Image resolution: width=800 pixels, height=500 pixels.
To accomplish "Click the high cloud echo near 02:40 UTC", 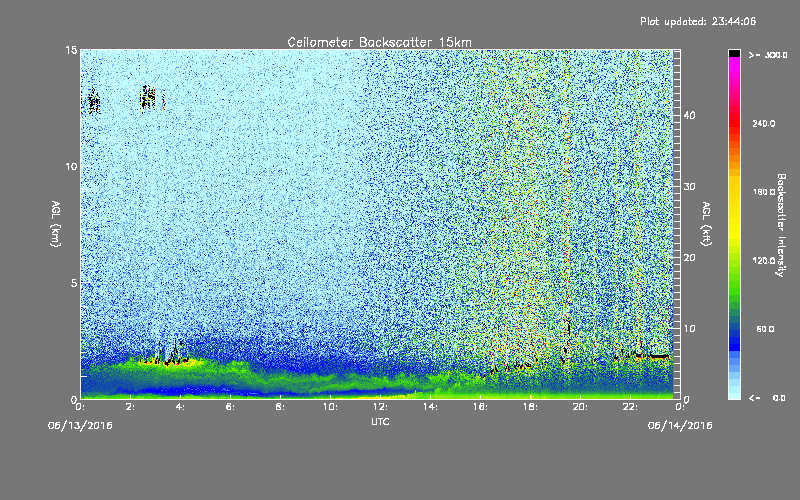I will (148, 97).
